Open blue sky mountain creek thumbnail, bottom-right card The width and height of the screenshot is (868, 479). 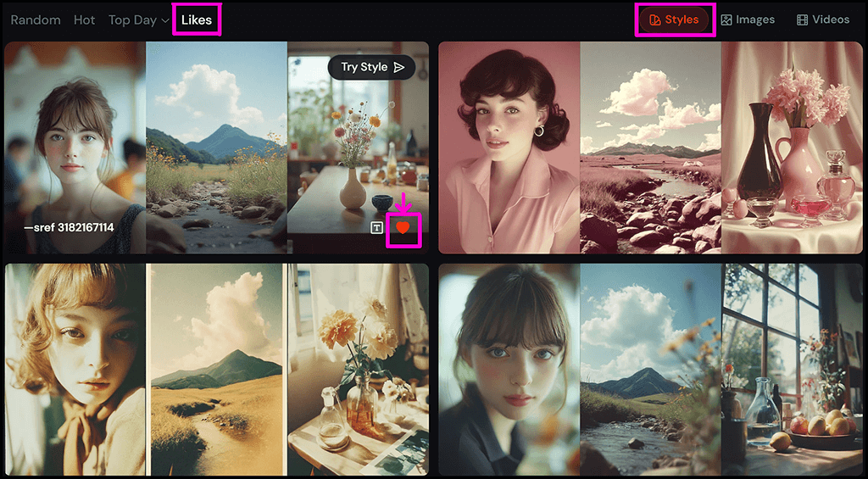pyautogui.click(x=650, y=370)
